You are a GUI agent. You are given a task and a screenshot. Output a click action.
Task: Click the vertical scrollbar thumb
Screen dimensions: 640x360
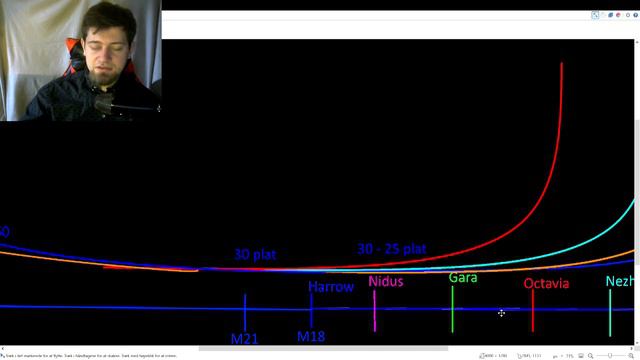tap(637, 192)
